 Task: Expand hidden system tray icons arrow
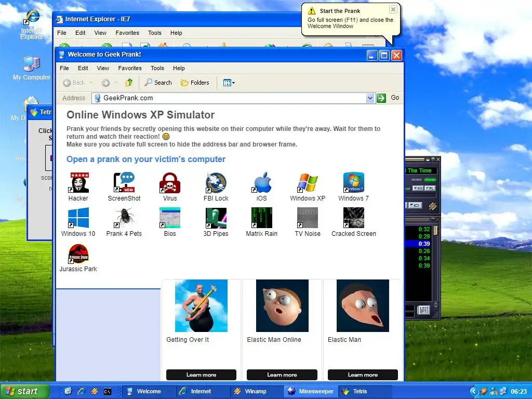point(474,392)
